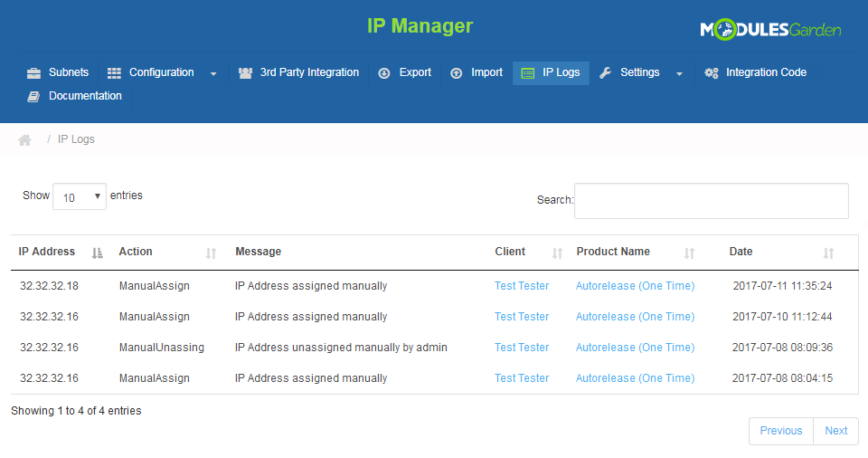Open Autorelease link dated 2017-07-10 11:12:44
This screenshot has width=868, height=458.
coord(635,317)
